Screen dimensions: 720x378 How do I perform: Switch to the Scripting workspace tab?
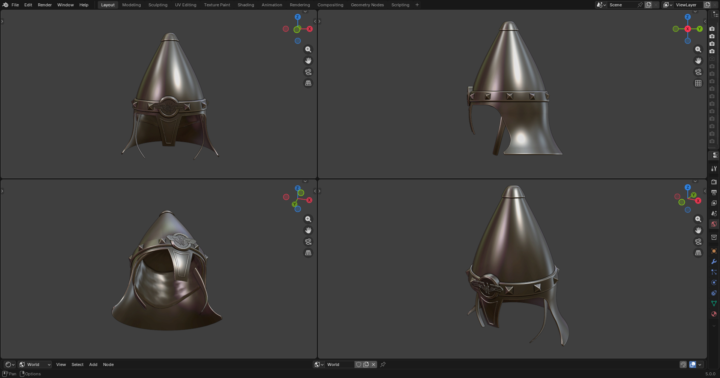coord(400,5)
